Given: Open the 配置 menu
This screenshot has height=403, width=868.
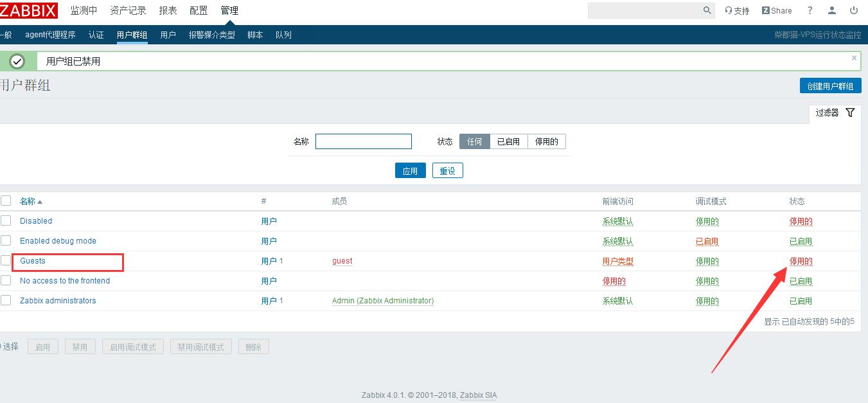Looking at the screenshot, I should [199, 10].
